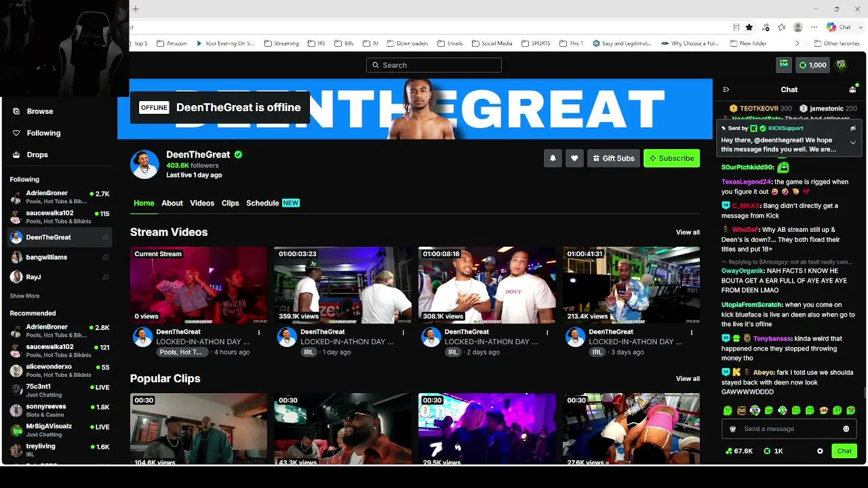Open the Downloaders bookmarks folder
Viewport: 868px width, 488px height.
coord(407,43)
